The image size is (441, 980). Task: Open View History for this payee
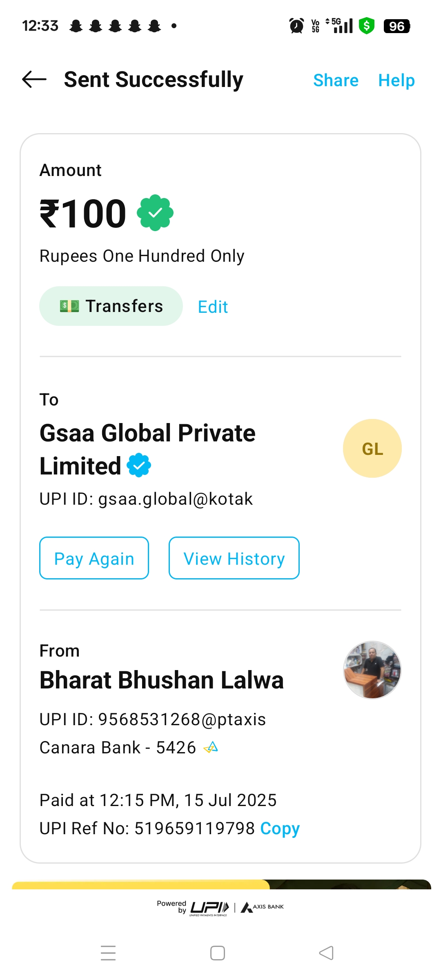pos(234,558)
